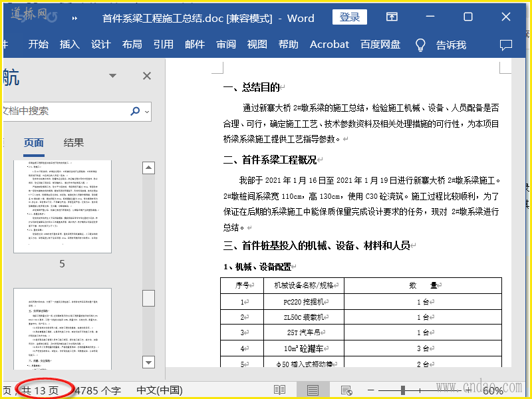Screen dimensions: 532x399
Task: Click table cell PC220 挖掘机
Action: [304, 302]
